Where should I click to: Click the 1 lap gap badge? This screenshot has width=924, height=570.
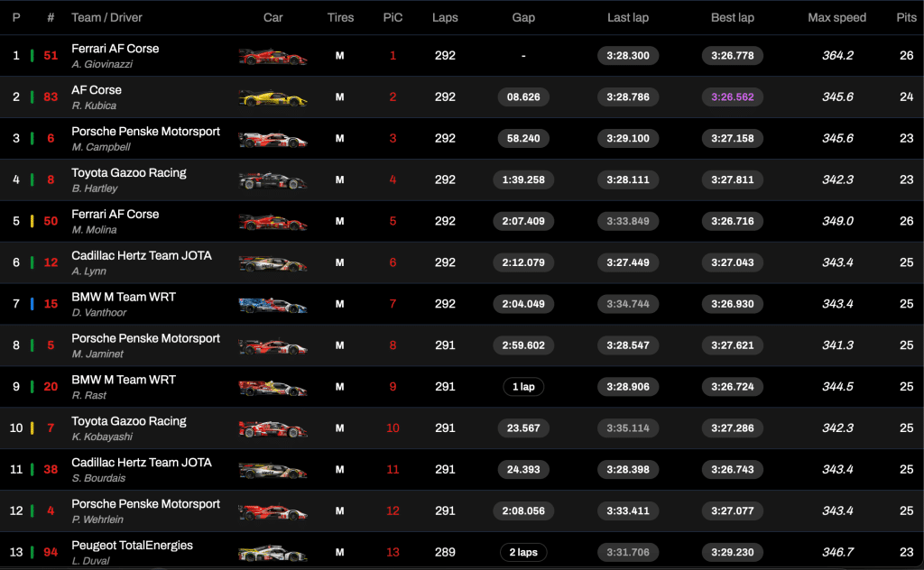tap(523, 387)
